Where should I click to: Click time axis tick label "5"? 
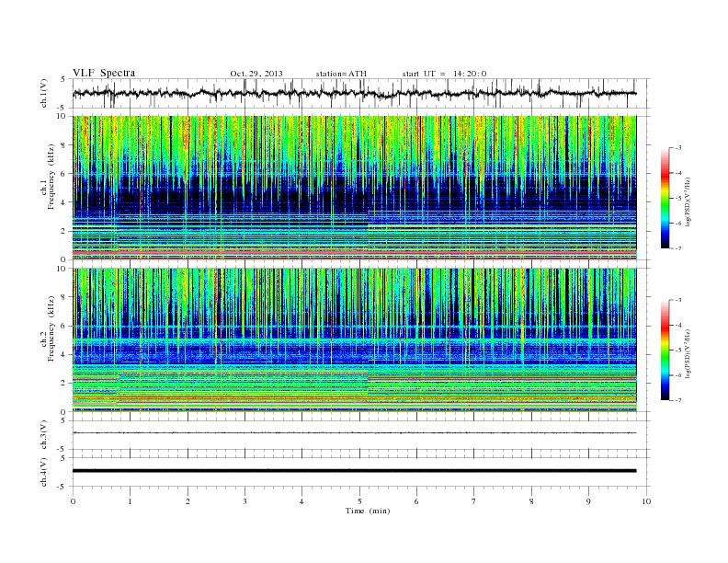(x=359, y=501)
